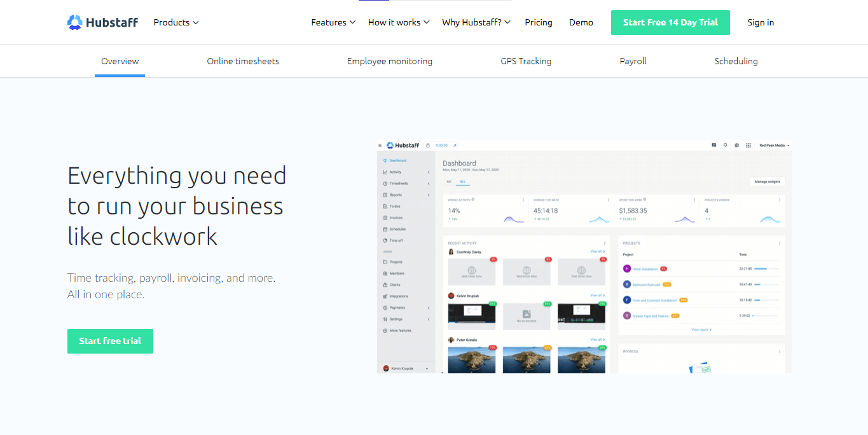Viewport: 868px width, 435px height.
Task: Click the timer stopwatch icon in the dashboard top bar
Action: (428, 146)
